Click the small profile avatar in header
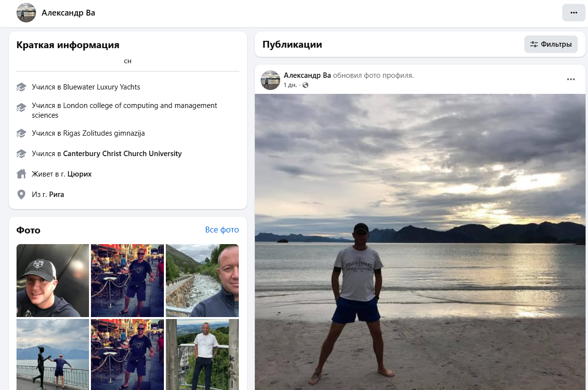This screenshot has height=390, width=588. [x=26, y=13]
